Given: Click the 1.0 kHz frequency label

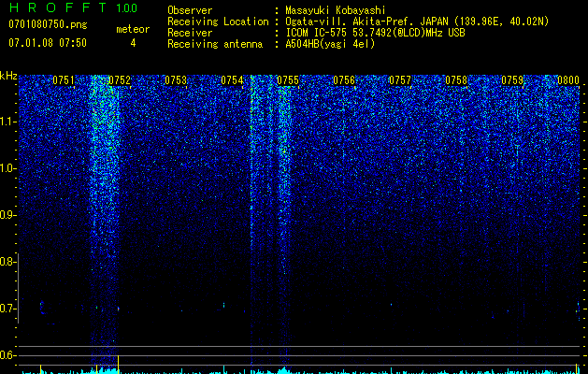Looking at the screenshot, I should pyautogui.click(x=7, y=168).
